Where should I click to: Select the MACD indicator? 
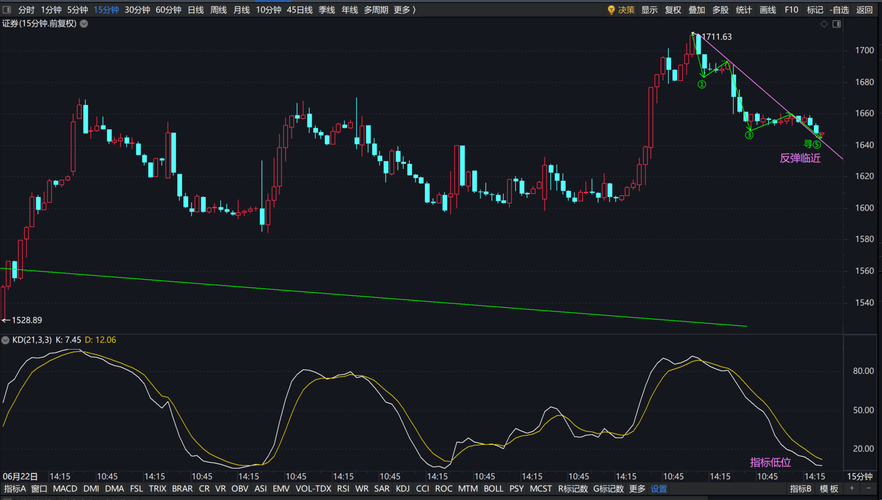point(65,489)
